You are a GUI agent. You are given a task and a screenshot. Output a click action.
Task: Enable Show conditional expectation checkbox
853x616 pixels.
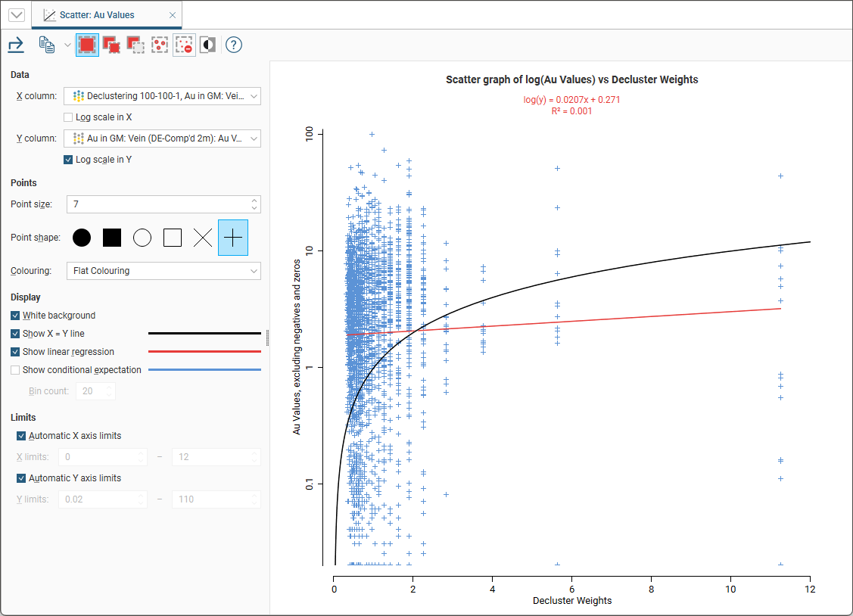pos(16,370)
